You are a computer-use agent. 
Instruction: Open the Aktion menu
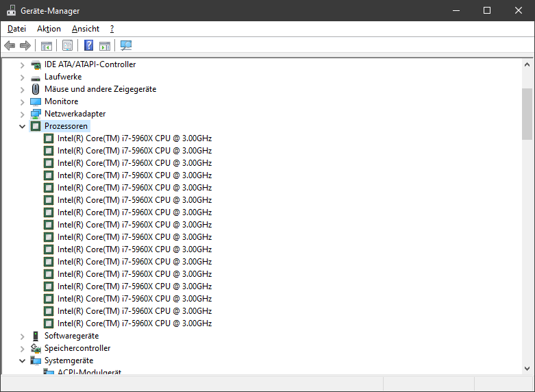point(49,29)
